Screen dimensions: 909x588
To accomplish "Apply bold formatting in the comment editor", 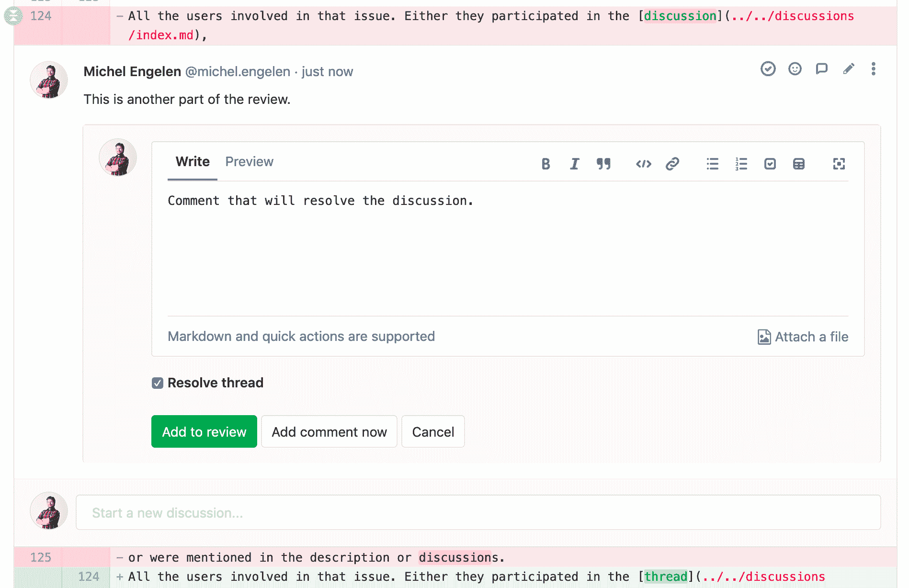I will tap(545, 164).
